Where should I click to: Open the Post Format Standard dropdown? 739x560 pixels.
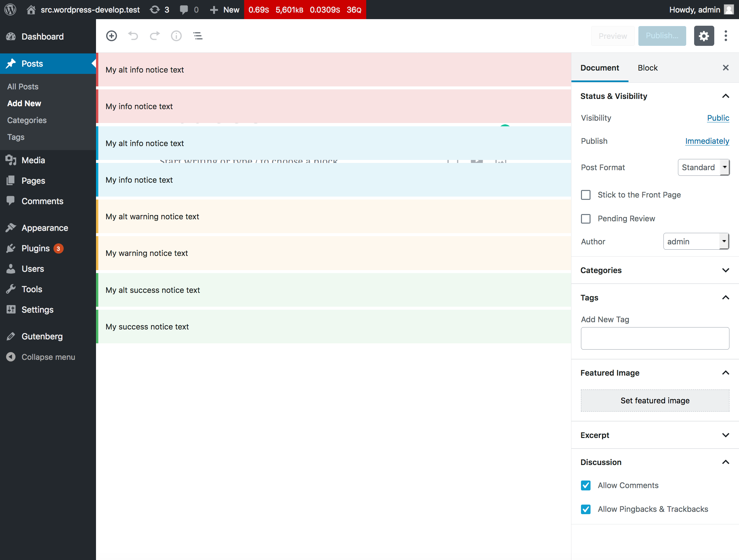point(703,167)
